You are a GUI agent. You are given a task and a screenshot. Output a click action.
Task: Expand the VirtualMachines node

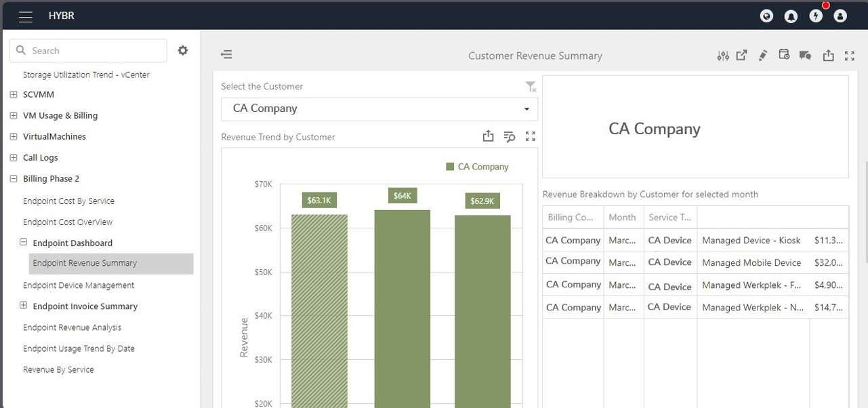[14, 136]
